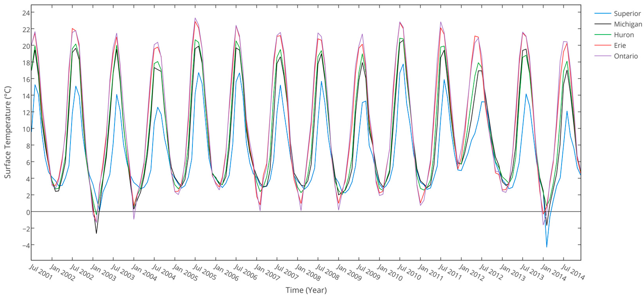Click the Jul 2005 x-axis label
The image size is (644, 298).
[x=204, y=272]
